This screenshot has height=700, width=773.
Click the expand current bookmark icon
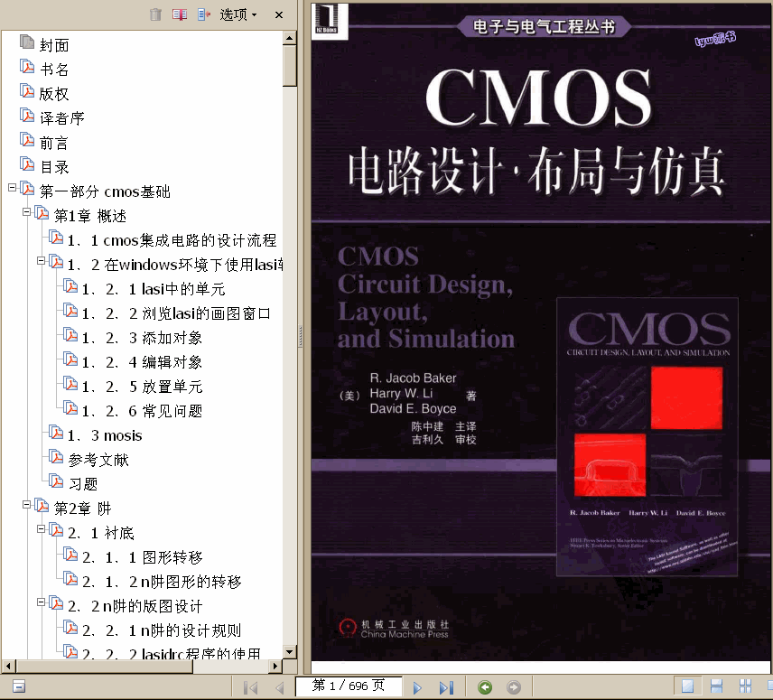[x=203, y=14]
